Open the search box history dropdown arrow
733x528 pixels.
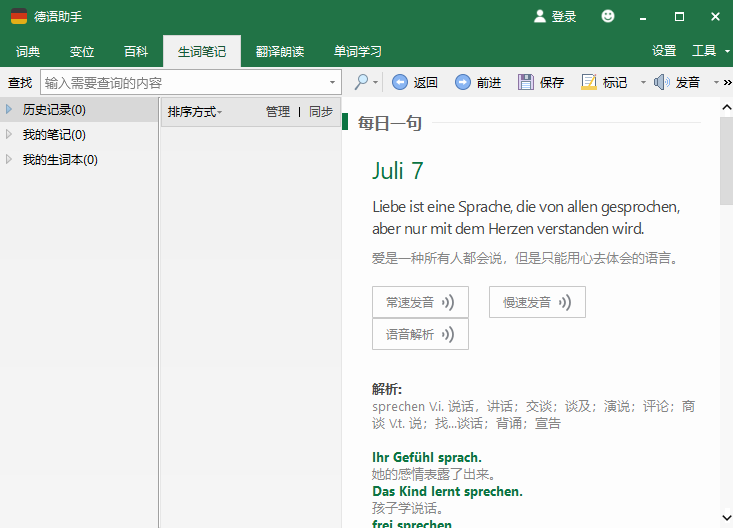tap(333, 83)
